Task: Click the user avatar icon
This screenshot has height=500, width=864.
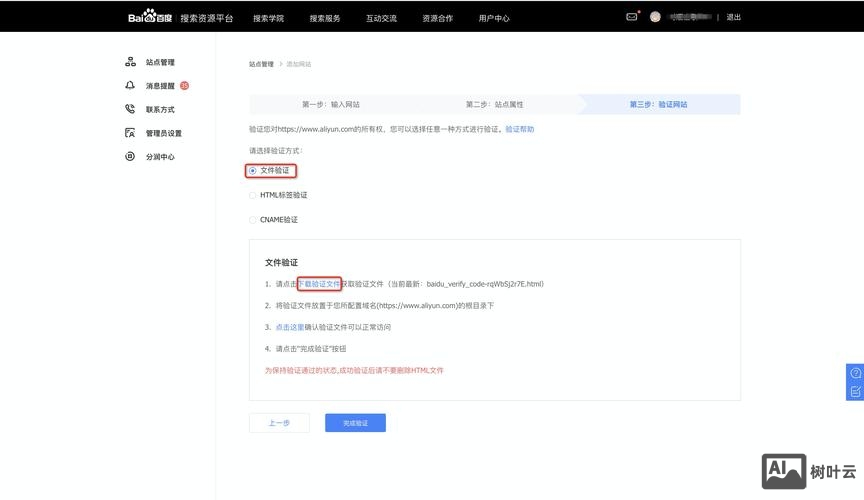Action: click(655, 17)
